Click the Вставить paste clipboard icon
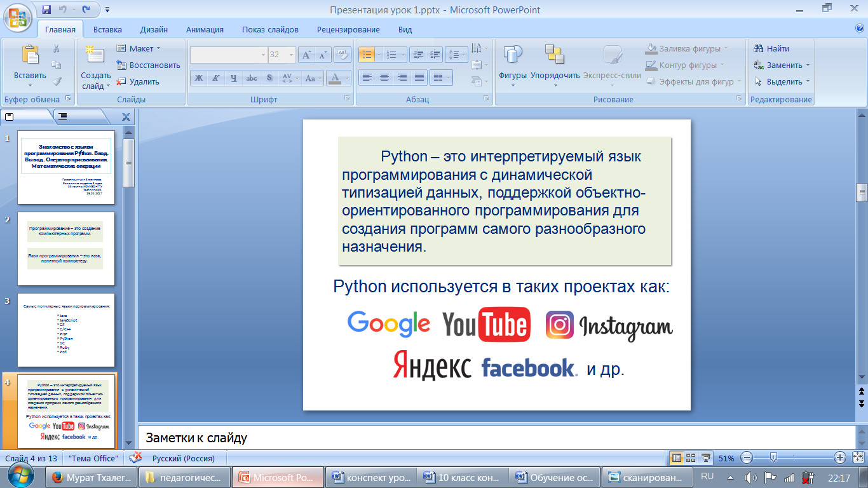 [x=30, y=55]
